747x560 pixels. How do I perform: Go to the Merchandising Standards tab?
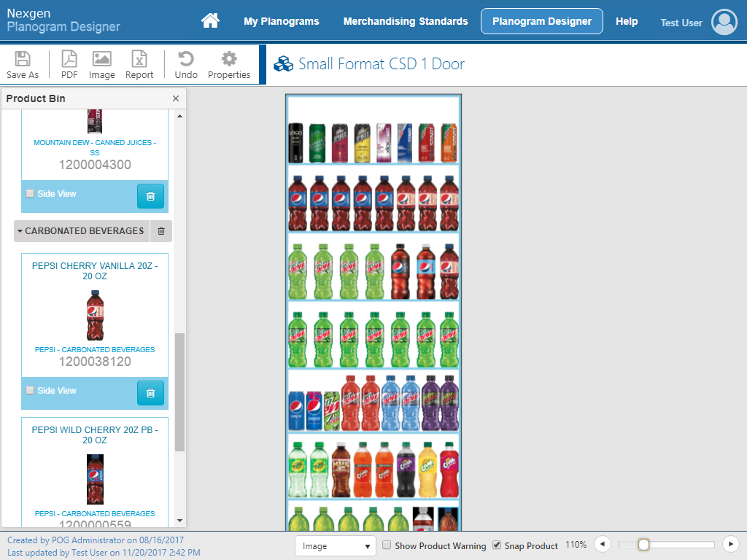point(406,21)
